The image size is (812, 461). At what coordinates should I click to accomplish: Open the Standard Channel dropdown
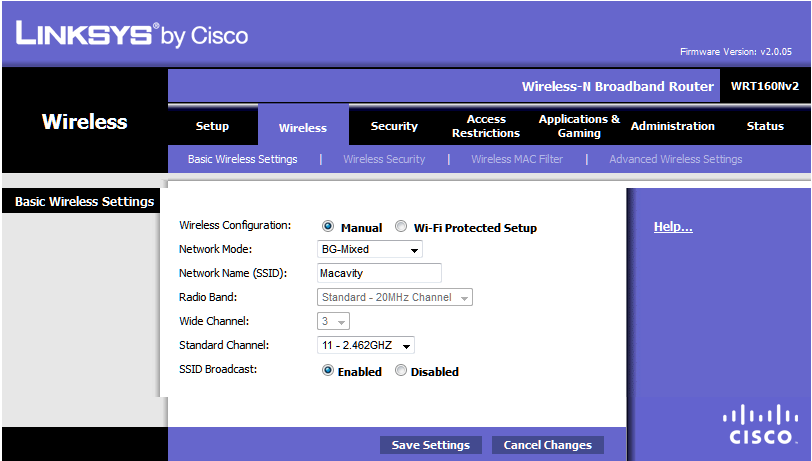366,345
